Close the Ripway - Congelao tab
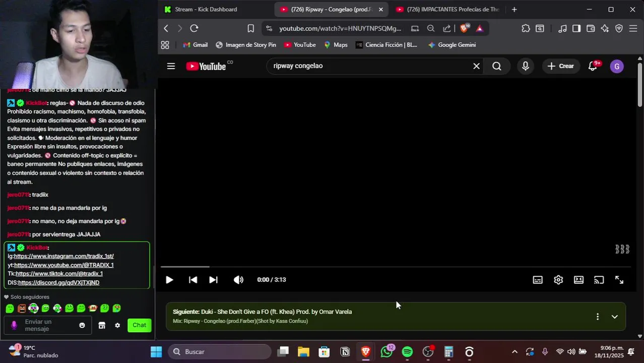This screenshot has height=363, width=644. pyautogui.click(x=380, y=9)
